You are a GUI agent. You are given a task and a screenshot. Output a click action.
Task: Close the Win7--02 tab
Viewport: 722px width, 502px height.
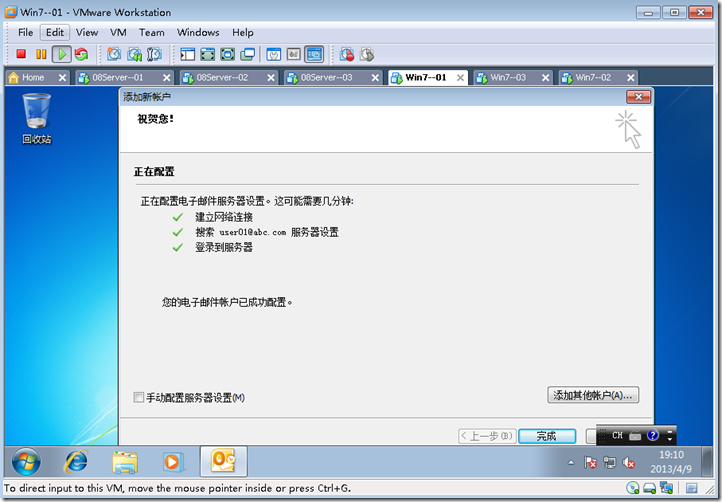[631, 78]
